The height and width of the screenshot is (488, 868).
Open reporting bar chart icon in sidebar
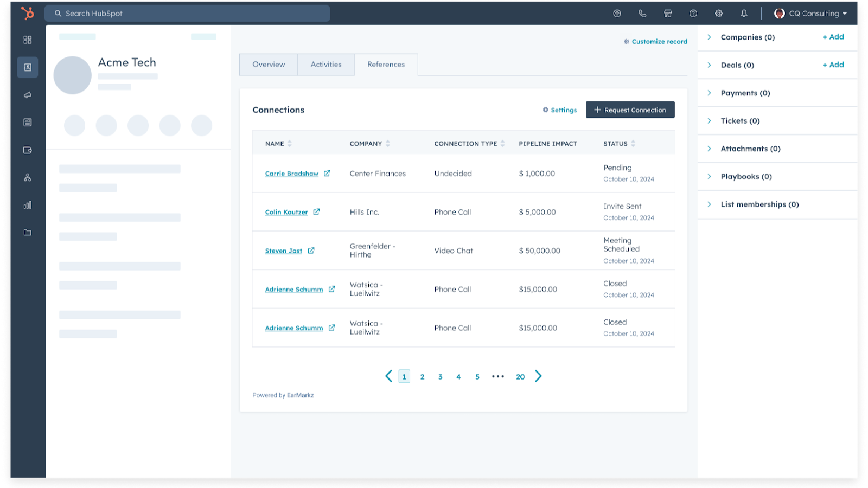[x=28, y=205]
